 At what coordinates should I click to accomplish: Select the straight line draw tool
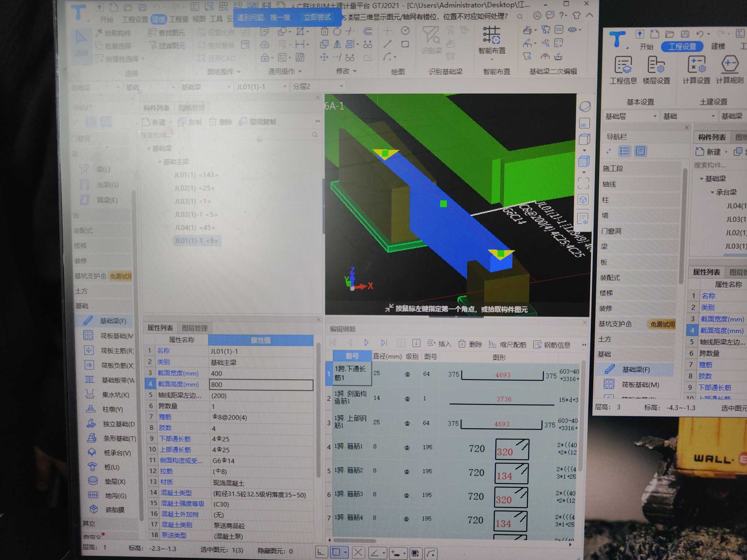388,44
